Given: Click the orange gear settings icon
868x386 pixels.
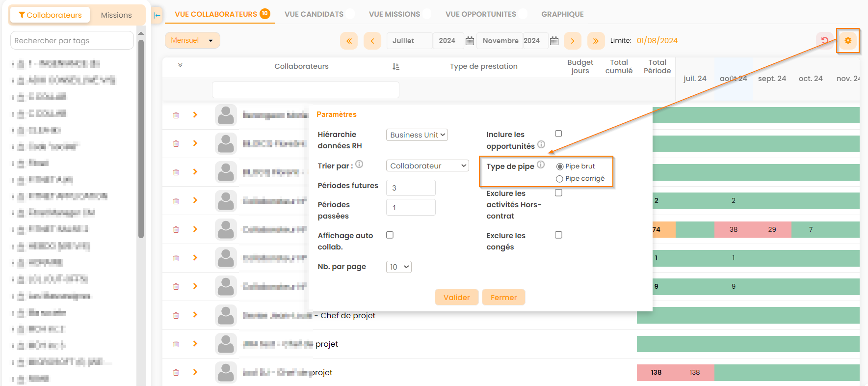Looking at the screenshot, I should point(847,41).
